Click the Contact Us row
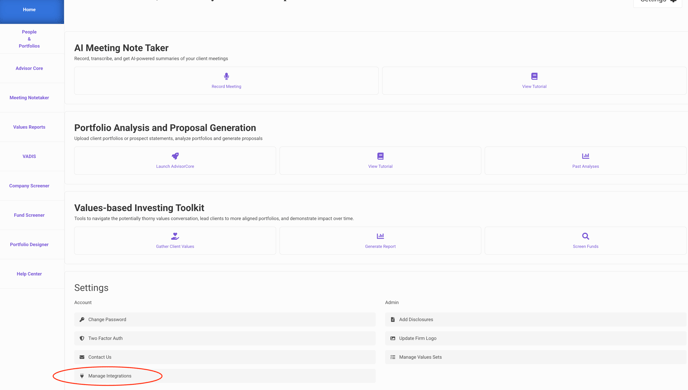This screenshot has height=390, width=688. (x=225, y=357)
